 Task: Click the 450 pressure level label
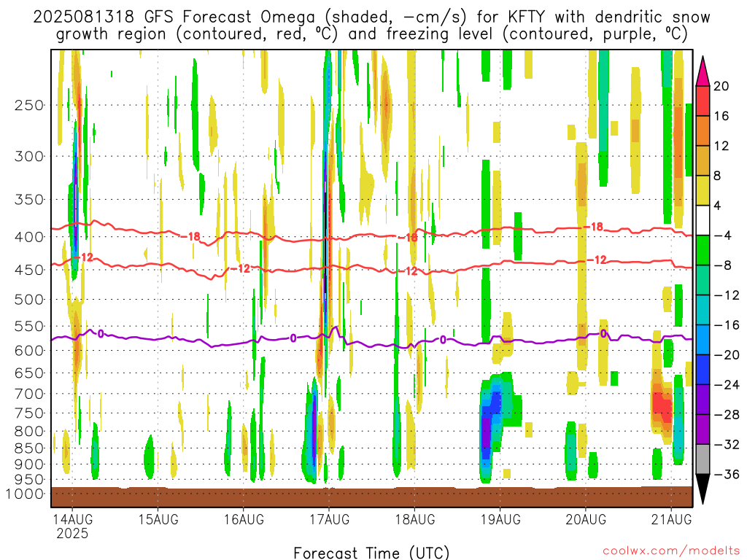point(29,270)
